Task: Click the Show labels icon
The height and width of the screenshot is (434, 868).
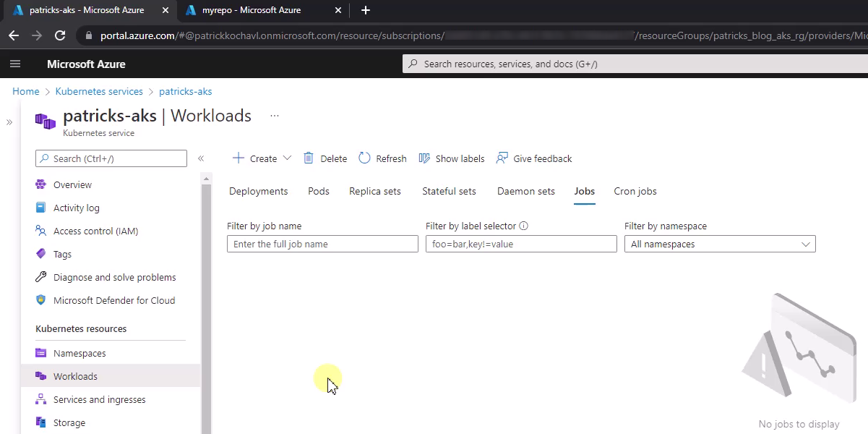Action: pos(424,158)
